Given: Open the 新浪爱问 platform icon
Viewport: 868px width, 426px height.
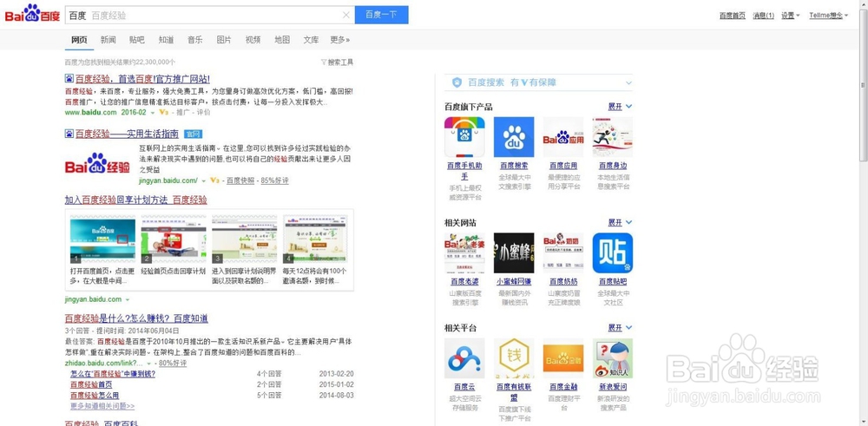Looking at the screenshot, I should pyautogui.click(x=612, y=358).
